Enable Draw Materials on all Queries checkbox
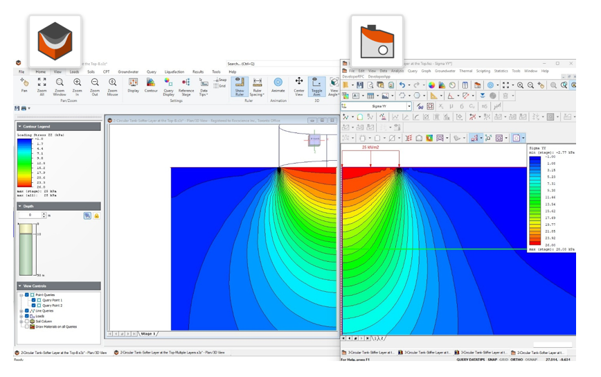Viewport: 601px width, 377px height. pos(27,327)
